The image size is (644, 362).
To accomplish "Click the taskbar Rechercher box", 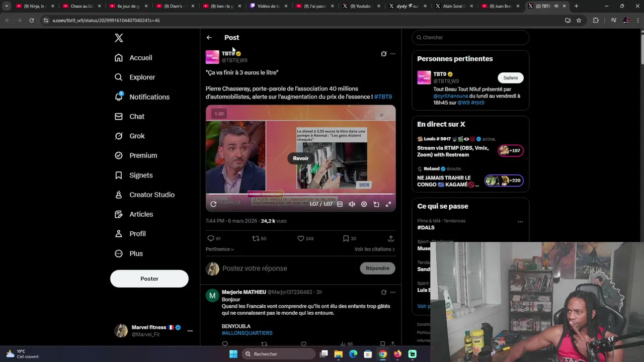I will tap(278, 354).
